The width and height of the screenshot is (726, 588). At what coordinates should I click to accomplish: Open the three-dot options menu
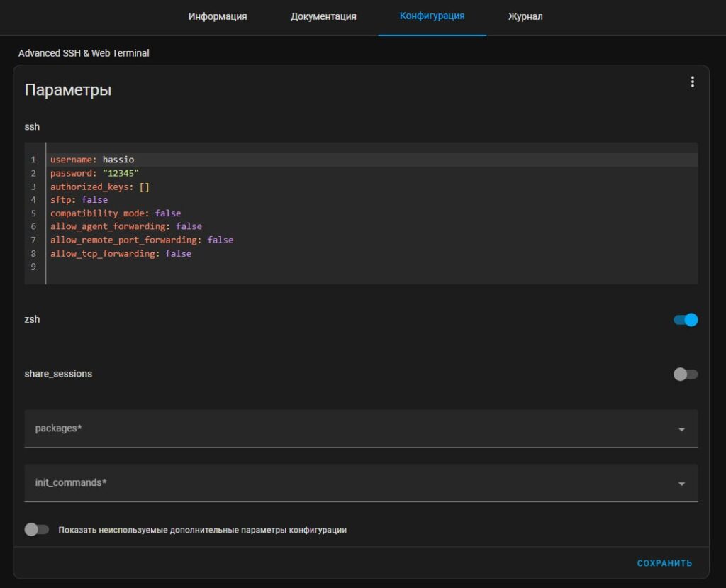tap(692, 82)
